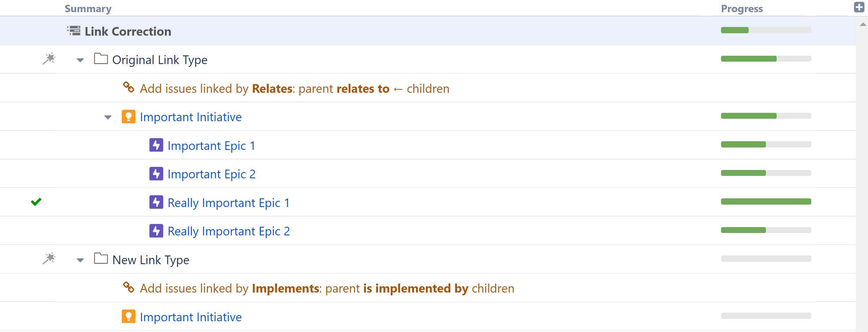Click the Summary column header
The image size is (868, 332).
[88, 9]
